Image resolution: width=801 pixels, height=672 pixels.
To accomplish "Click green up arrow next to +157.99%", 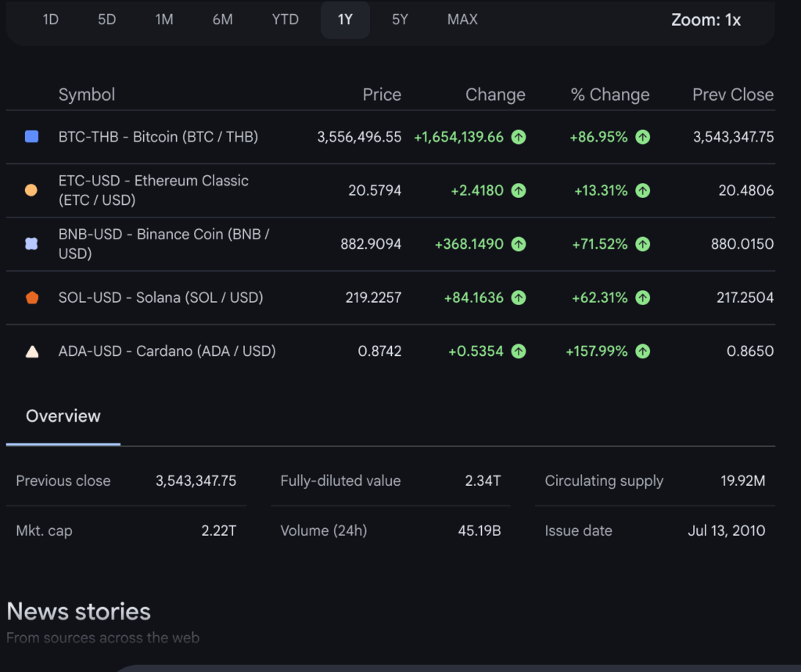I will [642, 351].
